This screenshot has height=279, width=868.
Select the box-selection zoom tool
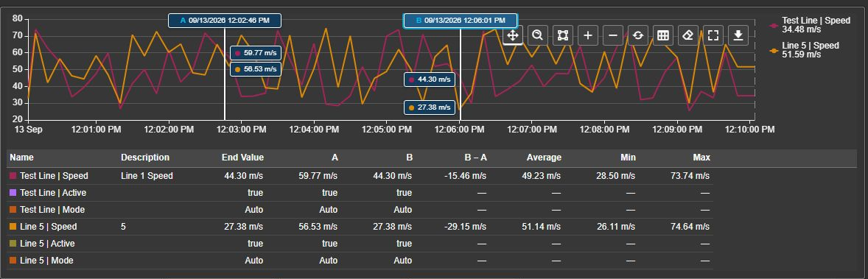point(563,35)
